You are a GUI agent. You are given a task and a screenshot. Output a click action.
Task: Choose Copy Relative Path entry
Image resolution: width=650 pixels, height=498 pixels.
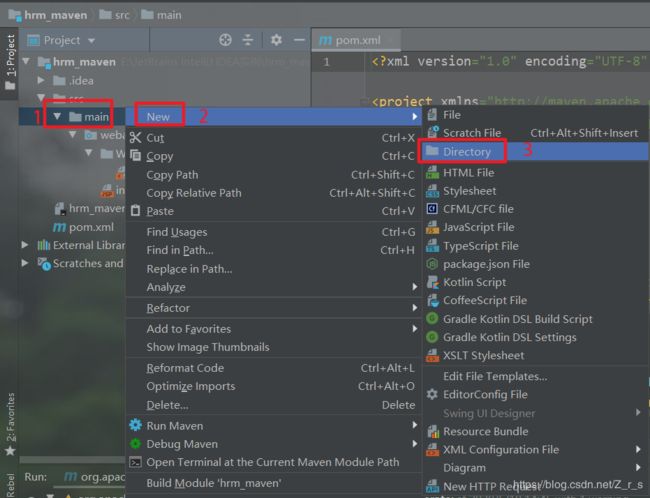point(274,193)
